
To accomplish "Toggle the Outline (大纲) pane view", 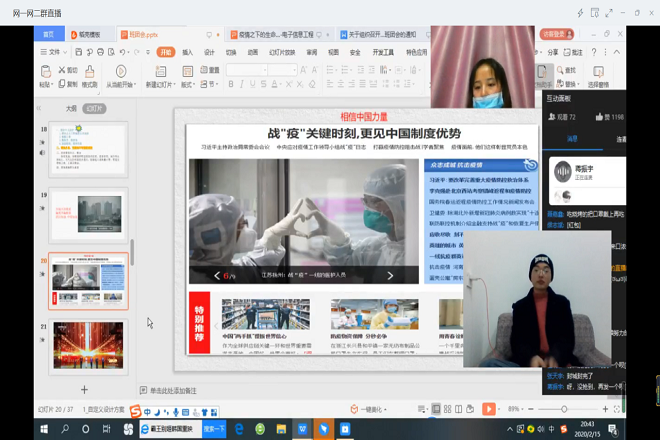I will (x=71, y=109).
